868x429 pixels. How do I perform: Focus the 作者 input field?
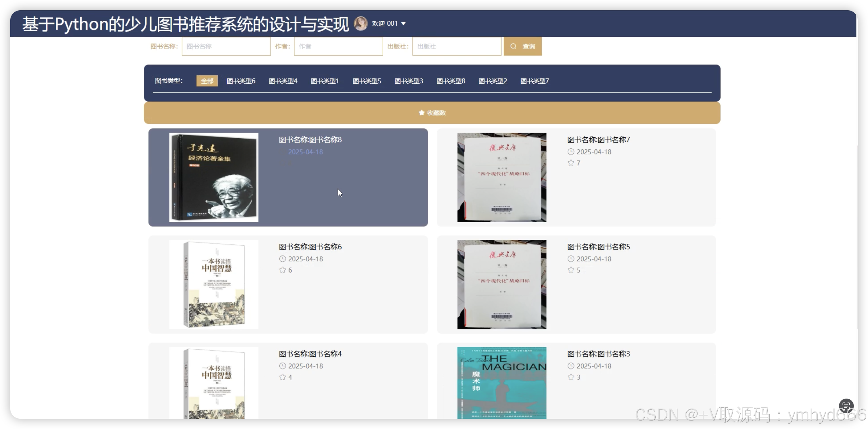338,46
